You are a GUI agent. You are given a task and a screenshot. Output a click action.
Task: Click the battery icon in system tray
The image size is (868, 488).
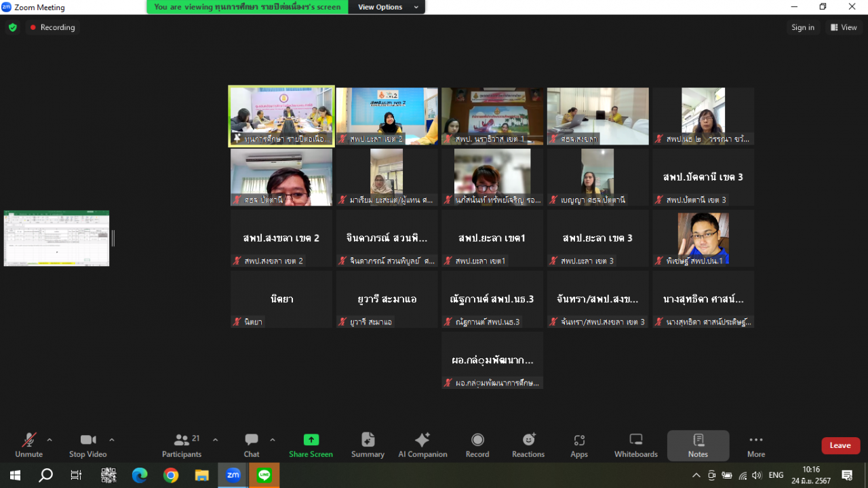pyautogui.click(x=727, y=475)
